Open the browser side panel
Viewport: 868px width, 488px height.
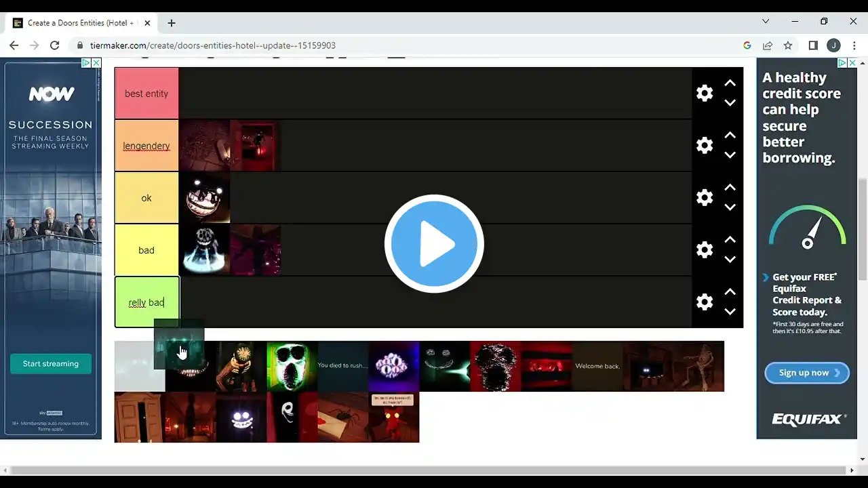813,45
